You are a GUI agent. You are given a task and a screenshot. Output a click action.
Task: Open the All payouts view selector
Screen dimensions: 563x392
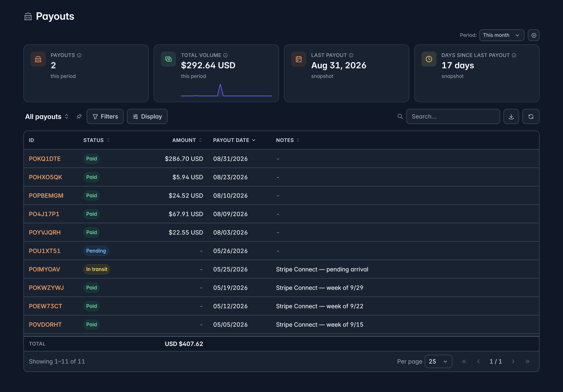tap(47, 116)
